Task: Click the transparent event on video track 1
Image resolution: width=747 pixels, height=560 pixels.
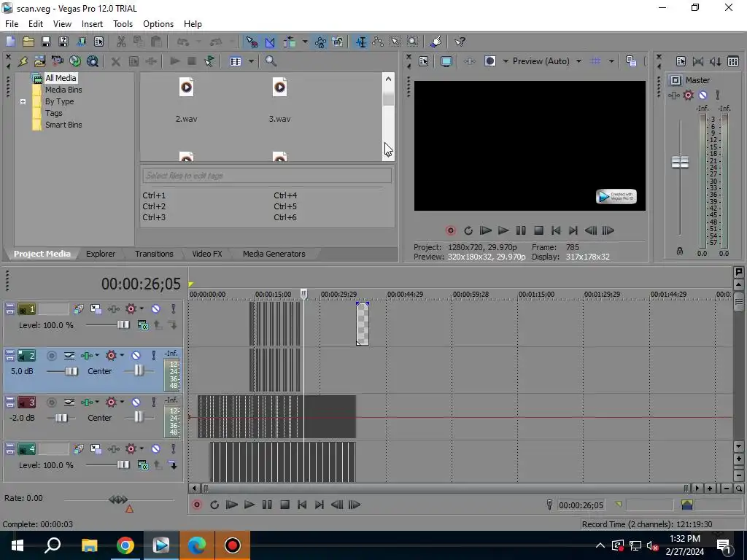Action: 362,323
